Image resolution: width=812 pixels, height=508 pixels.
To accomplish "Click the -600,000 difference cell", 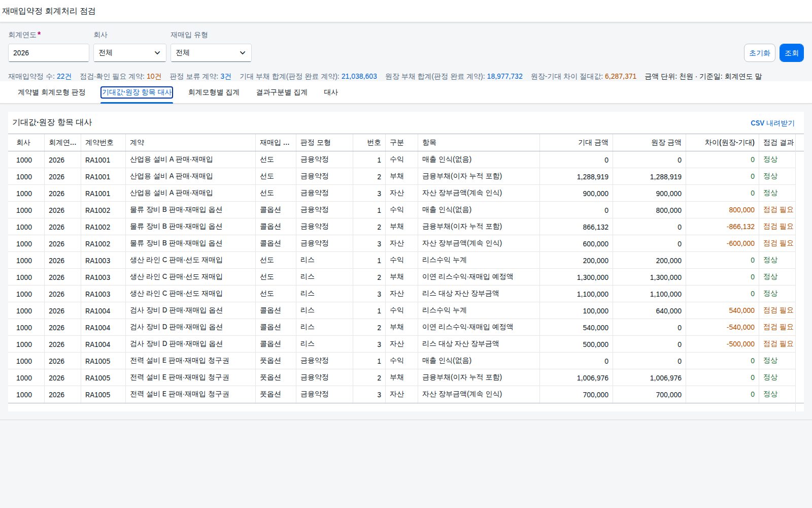I will pos(740,244).
